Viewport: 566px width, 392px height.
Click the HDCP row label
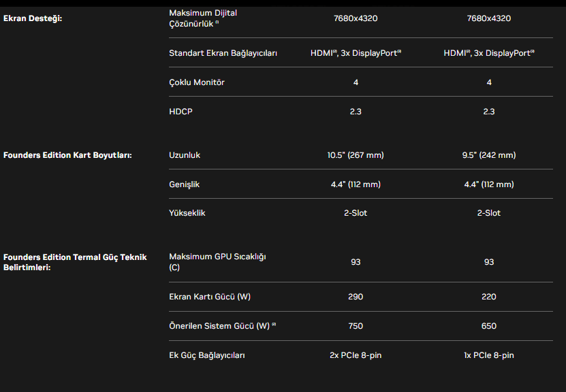click(180, 112)
